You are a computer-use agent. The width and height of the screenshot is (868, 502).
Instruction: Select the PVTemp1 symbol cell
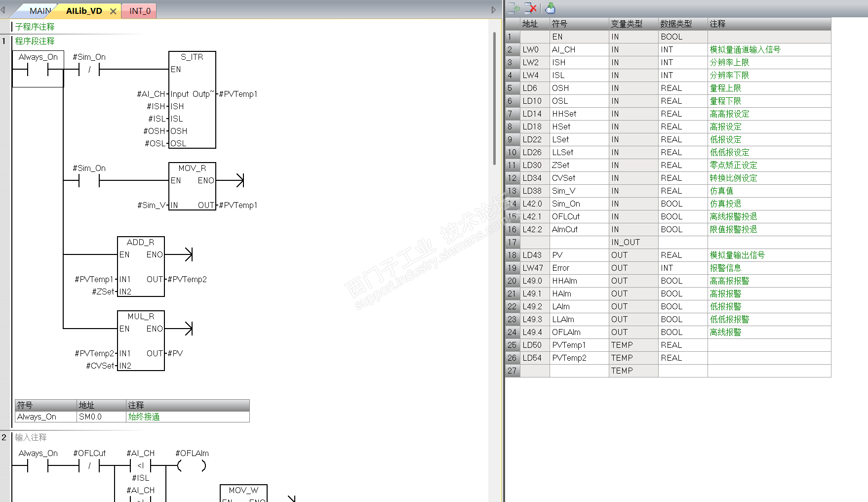click(579, 345)
